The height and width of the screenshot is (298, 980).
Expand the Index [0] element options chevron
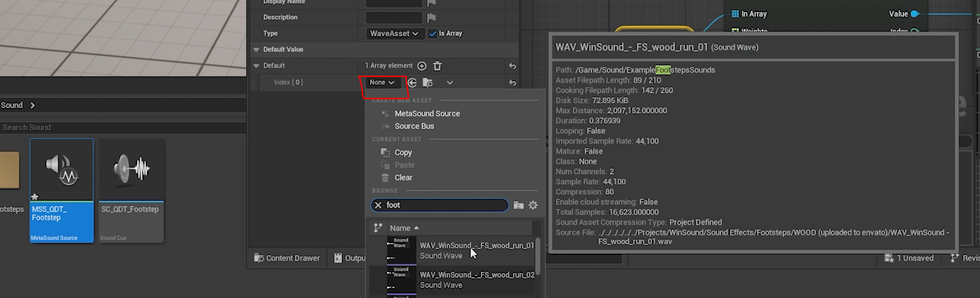click(x=449, y=83)
